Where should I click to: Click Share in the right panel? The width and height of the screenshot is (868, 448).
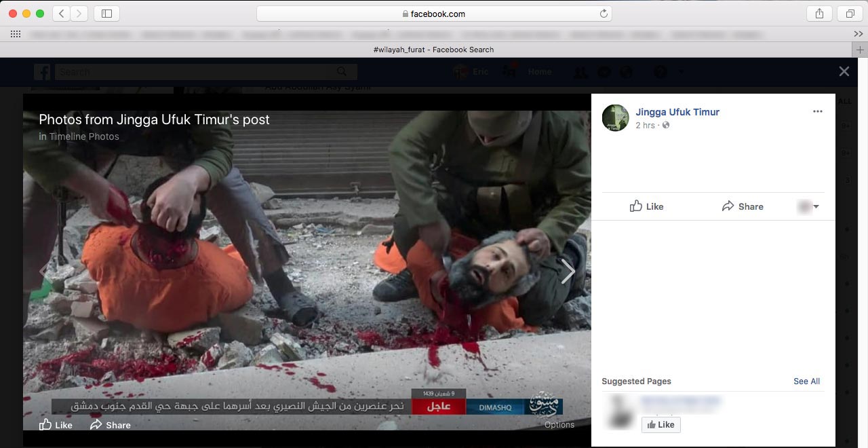tap(743, 206)
